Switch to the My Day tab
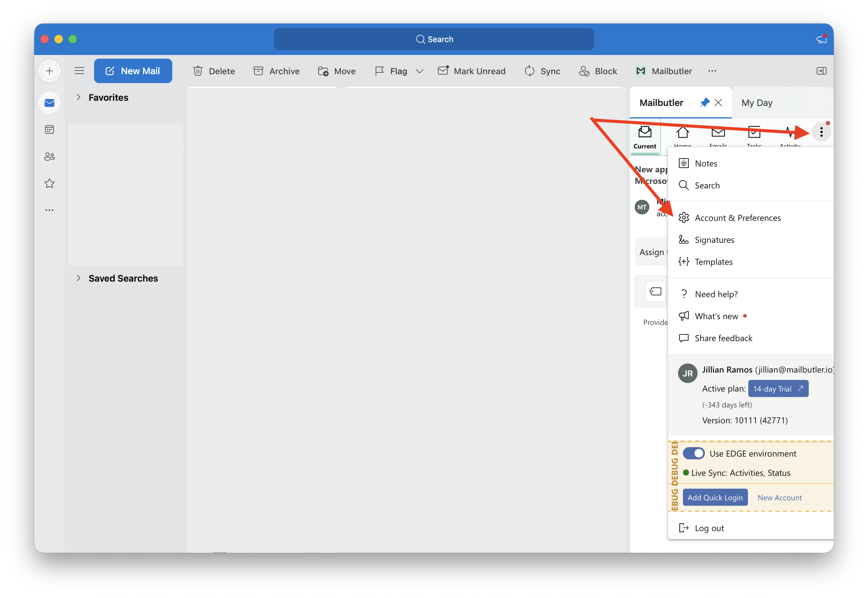Viewport: 868px width, 598px height. coord(756,103)
